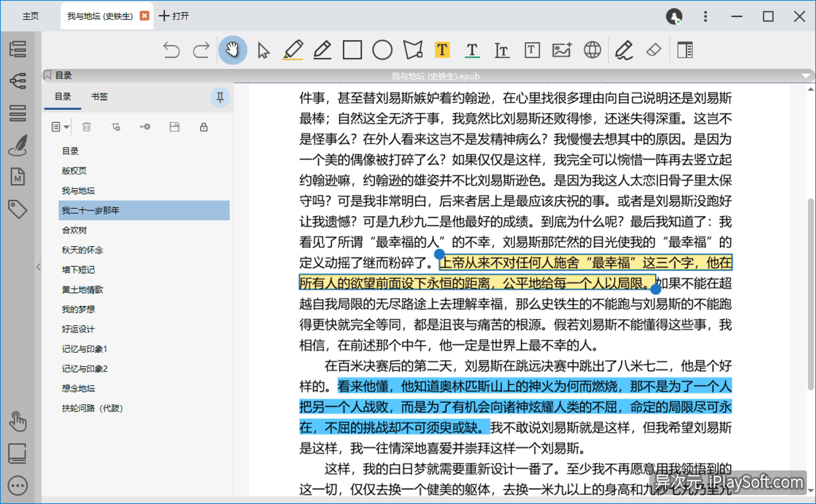The width and height of the screenshot is (816, 504).
Task: Open the three-line list sidebar icon
Action: pyautogui.click(x=18, y=113)
